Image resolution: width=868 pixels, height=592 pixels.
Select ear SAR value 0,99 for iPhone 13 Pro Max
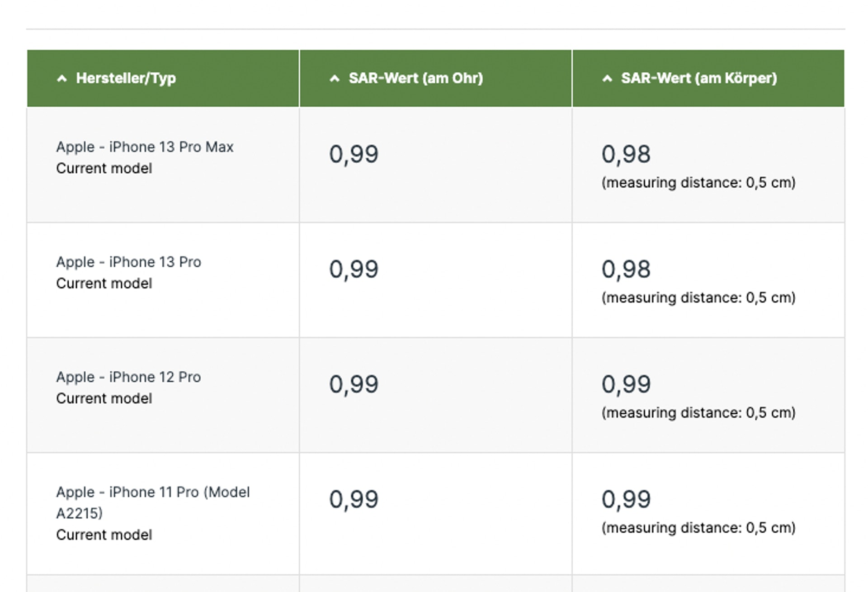pyautogui.click(x=354, y=154)
